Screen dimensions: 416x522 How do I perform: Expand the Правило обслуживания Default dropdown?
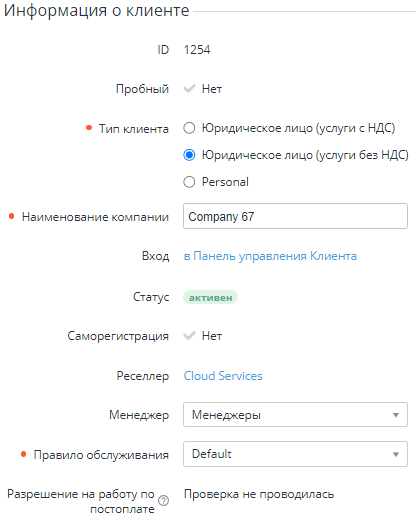point(295,454)
